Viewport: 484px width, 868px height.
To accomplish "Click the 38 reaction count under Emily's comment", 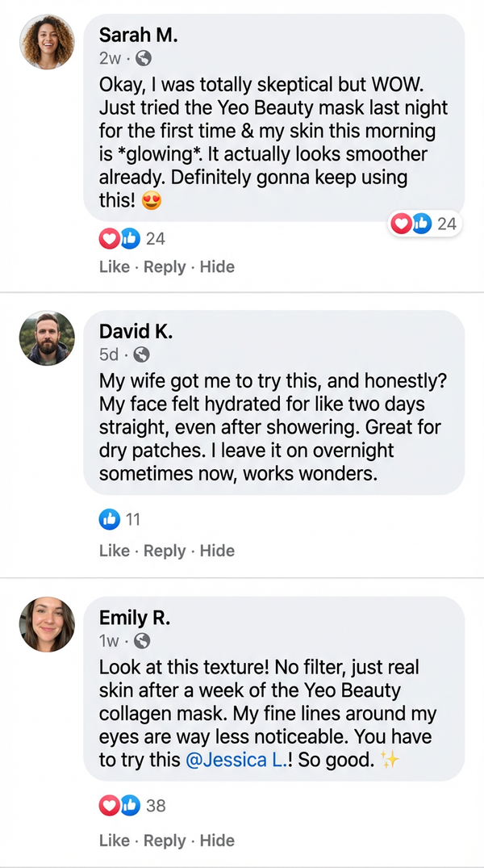I will (x=155, y=805).
